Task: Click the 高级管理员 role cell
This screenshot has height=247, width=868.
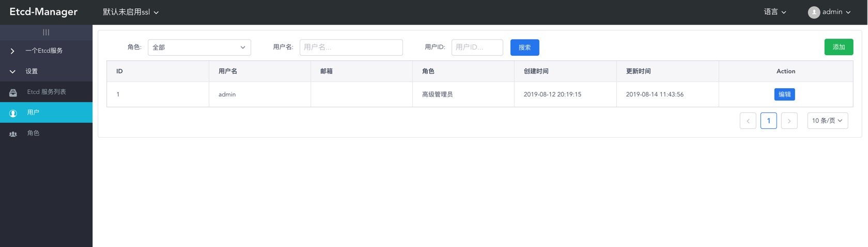Action: [463, 94]
